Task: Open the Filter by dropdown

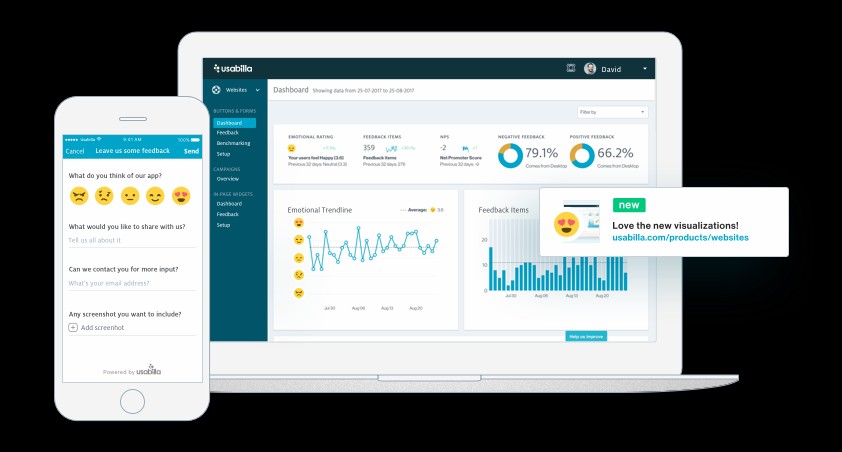Action: [612, 112]
